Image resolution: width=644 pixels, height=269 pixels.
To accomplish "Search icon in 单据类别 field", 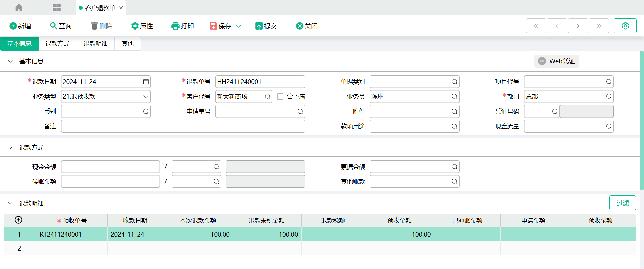I will [454, 82].
